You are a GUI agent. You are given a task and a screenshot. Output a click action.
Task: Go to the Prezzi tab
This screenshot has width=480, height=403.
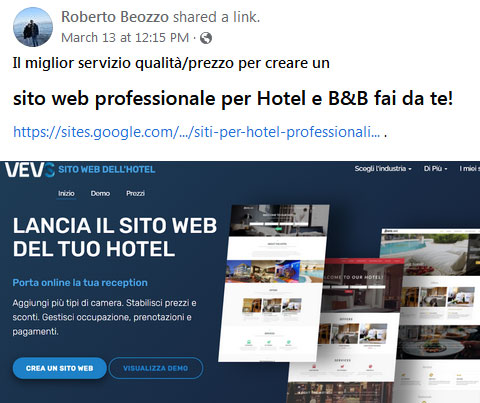click(x=135, y=193)
